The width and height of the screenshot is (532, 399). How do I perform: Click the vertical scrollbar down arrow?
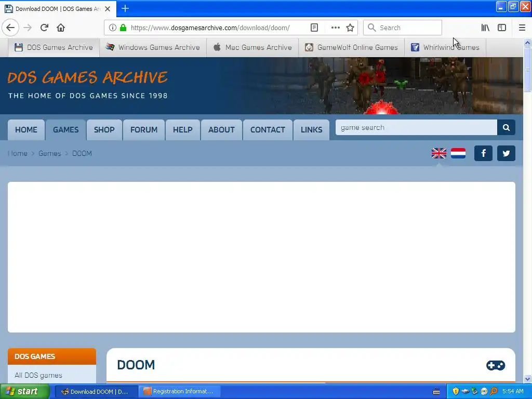(527, 379)
